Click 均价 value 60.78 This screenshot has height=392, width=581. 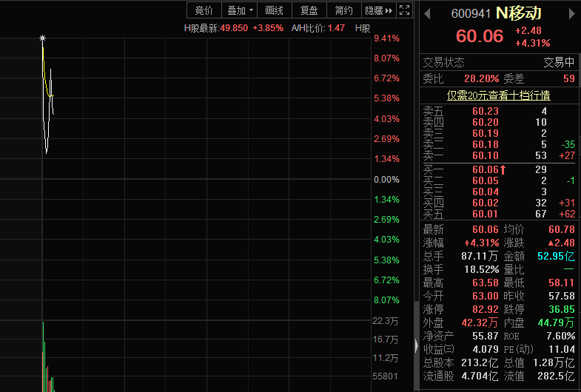point(562,229)
